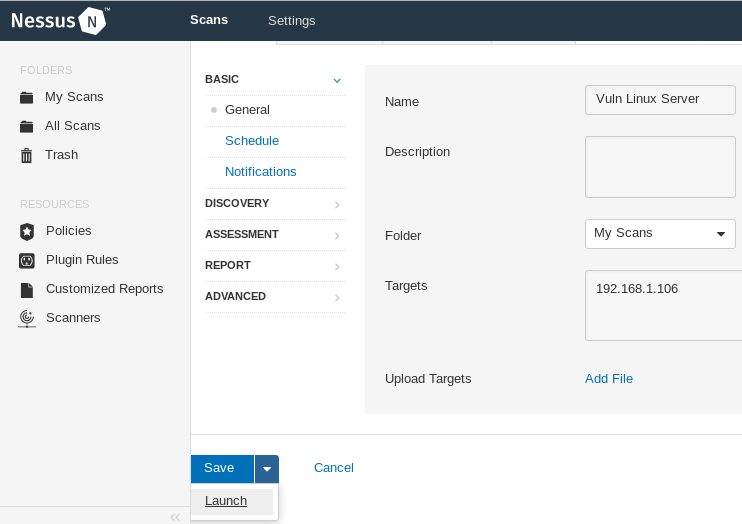This screenshot has height=524, width=742.
Task: Open Plugin Rules icon in sidebar
Action: [27, 260]
